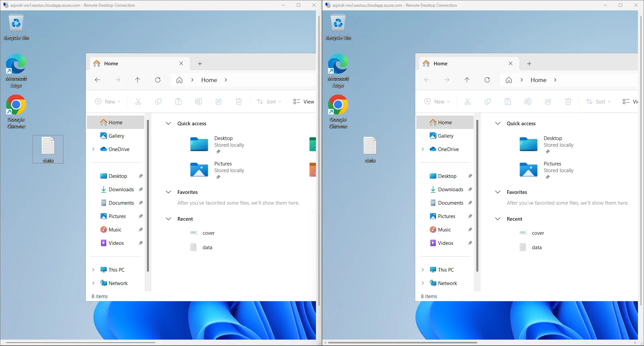Click Paste icon in vm1 Explorer toolbar

[x=178, y=101]
